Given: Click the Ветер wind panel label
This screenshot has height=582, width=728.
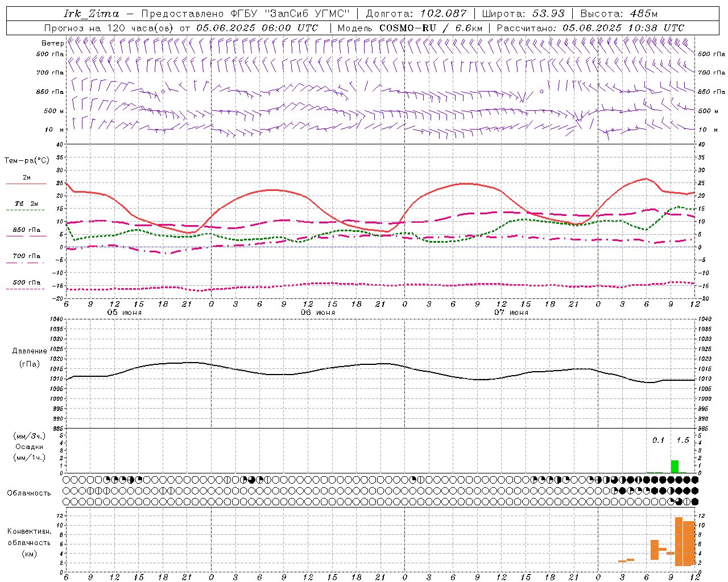Looking at the screenshot, I should (52, 43).
